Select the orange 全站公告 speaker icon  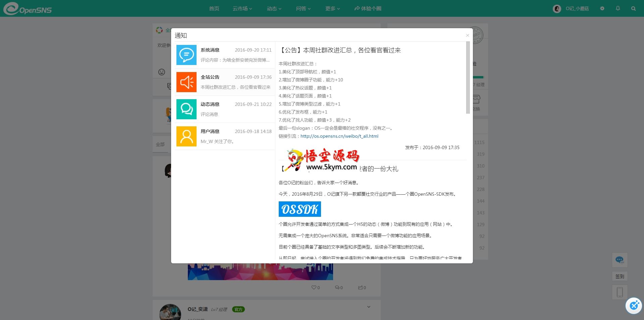[186, 82]
